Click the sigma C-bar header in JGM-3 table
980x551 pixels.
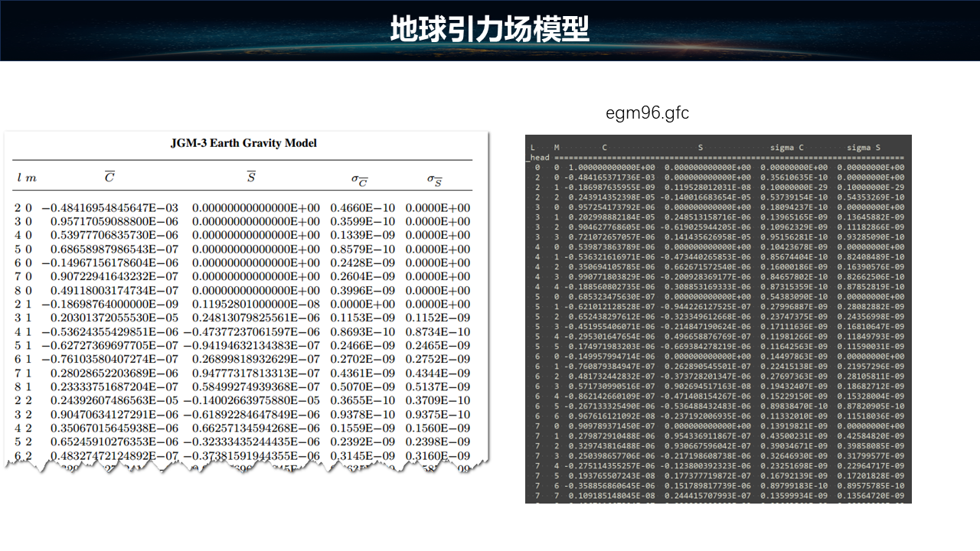(360, 179)
